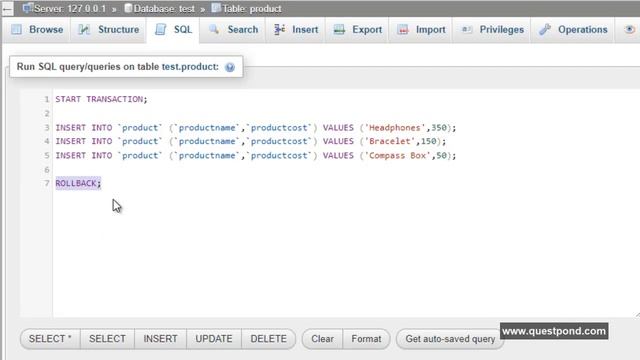
Task: Insert an INSERT query template
Action: 160,339
